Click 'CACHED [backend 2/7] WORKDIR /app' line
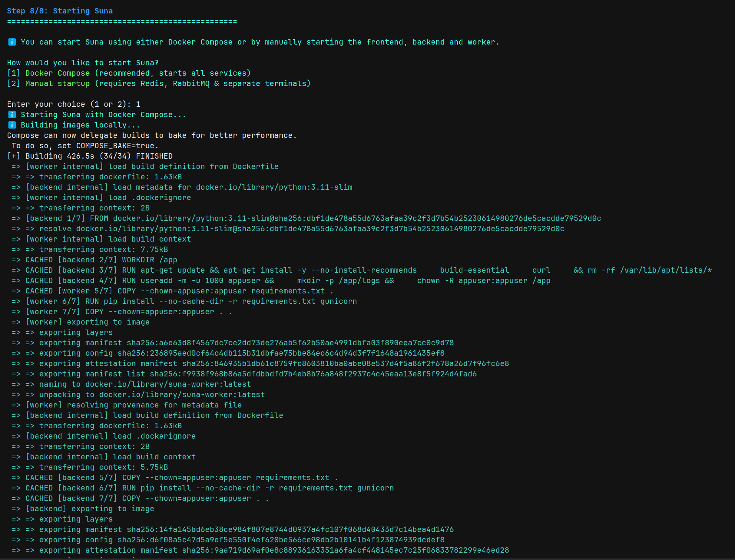735x560 pixels. 94,260
